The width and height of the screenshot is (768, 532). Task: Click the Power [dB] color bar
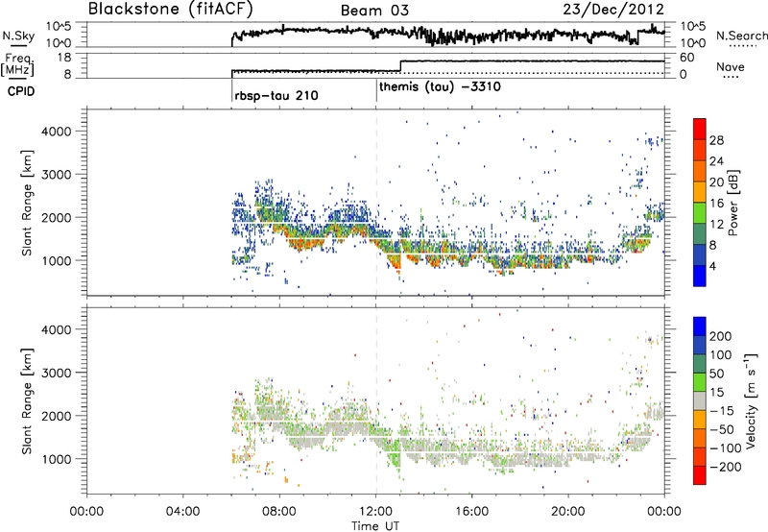pyautogui.click(x=700, y=202)
